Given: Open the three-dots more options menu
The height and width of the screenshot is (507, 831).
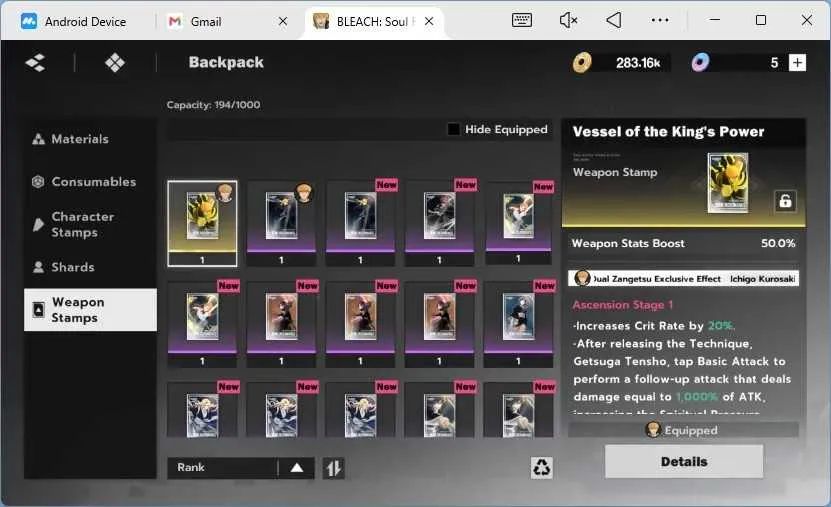Looking at the screenshot, I should pyautogui.click(x=660, y=20).
